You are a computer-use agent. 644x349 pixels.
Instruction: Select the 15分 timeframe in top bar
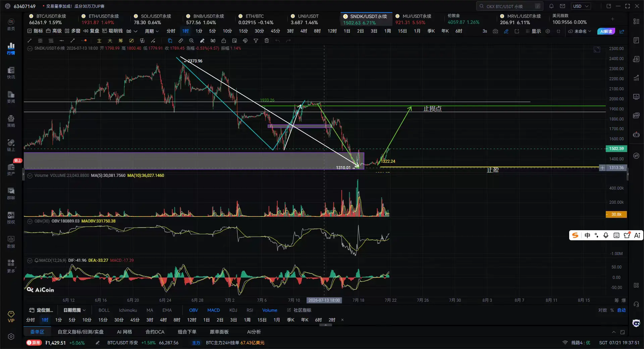(x=243, y=31)
